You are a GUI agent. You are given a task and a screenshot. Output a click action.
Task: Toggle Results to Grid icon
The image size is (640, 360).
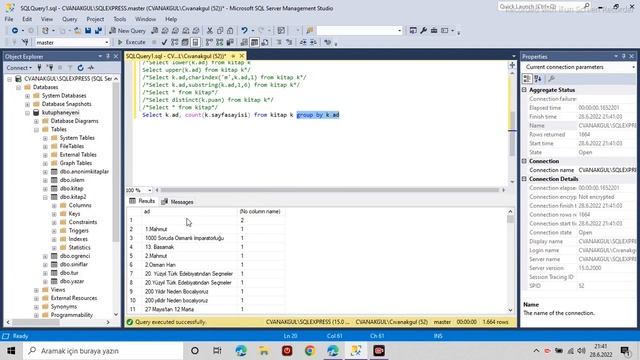coord(254,42)
